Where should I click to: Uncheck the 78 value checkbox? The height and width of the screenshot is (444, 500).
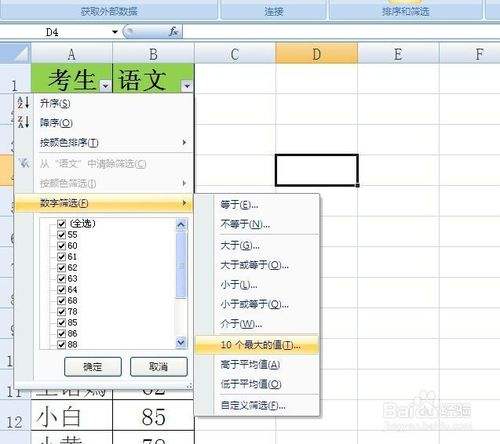[x=61, y=312]
